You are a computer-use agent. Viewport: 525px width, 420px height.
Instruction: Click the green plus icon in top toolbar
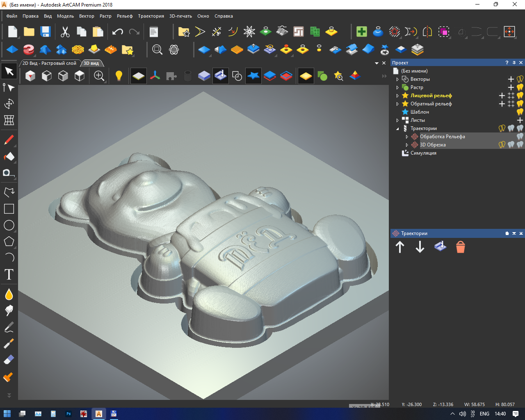(x=361, y=32)
